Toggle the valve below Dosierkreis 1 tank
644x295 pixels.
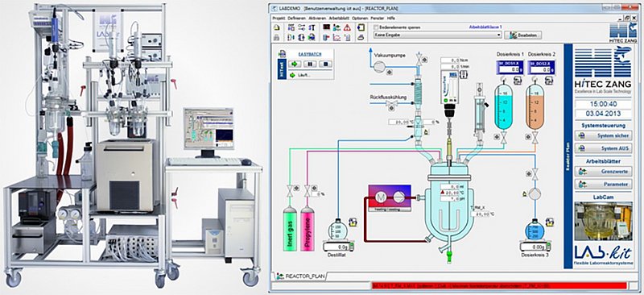(504, 138)
